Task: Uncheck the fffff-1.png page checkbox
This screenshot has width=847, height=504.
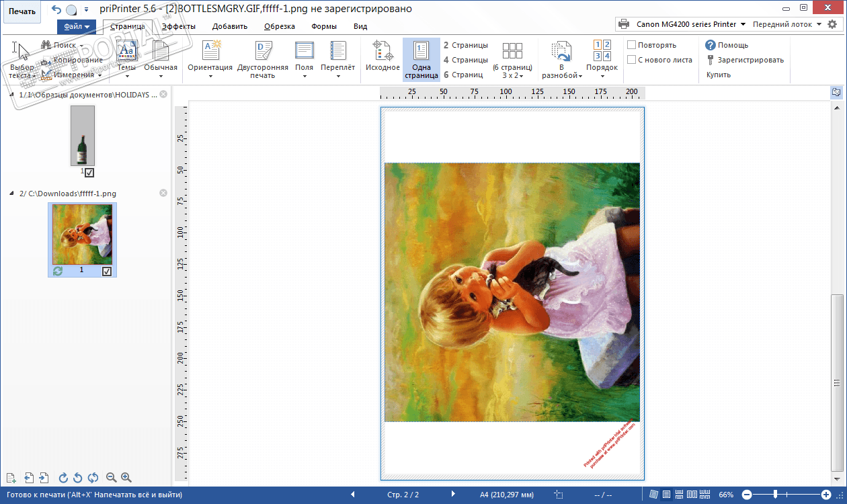Action: pos(106,271)
